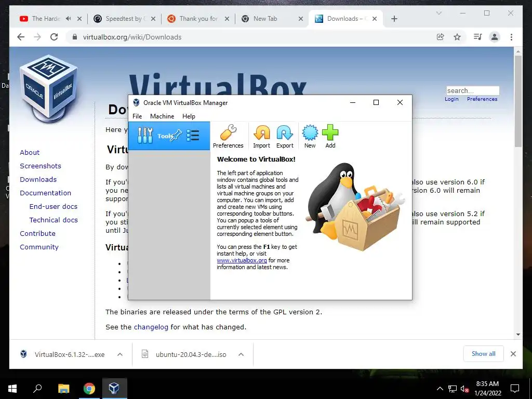Open the Contribute link
Viewport: 532px width, 399px height.
(x=37, y=233)
